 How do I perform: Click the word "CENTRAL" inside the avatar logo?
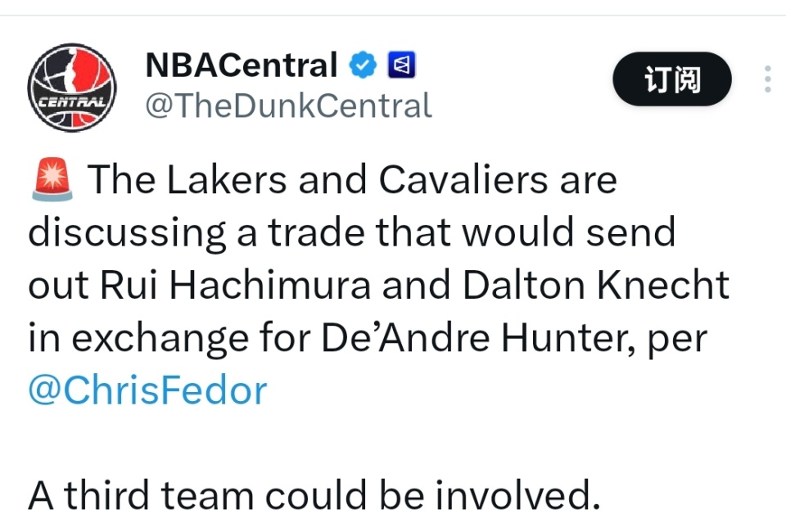70,104
